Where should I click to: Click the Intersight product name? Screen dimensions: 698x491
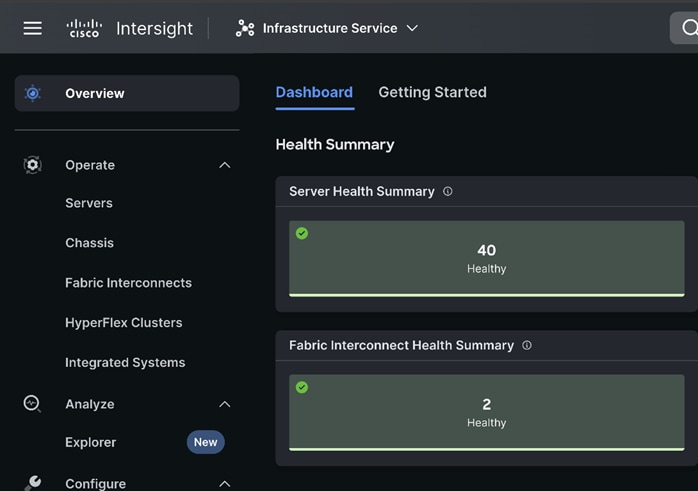[x=154, y=28]
